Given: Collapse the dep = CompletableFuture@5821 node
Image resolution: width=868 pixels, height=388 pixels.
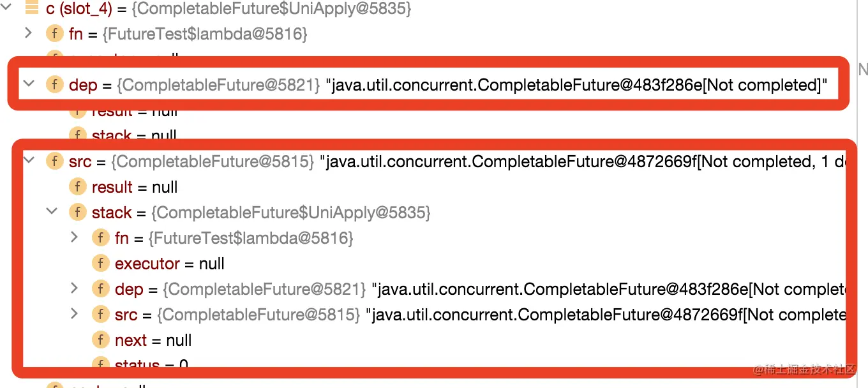Looking at the screenshot, I should (x=28, y=84).
